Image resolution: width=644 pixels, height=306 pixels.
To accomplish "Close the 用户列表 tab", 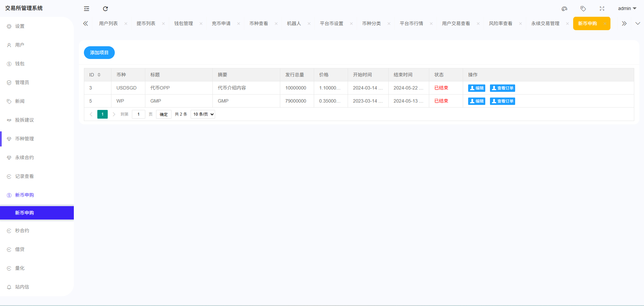I will [126, 23].
